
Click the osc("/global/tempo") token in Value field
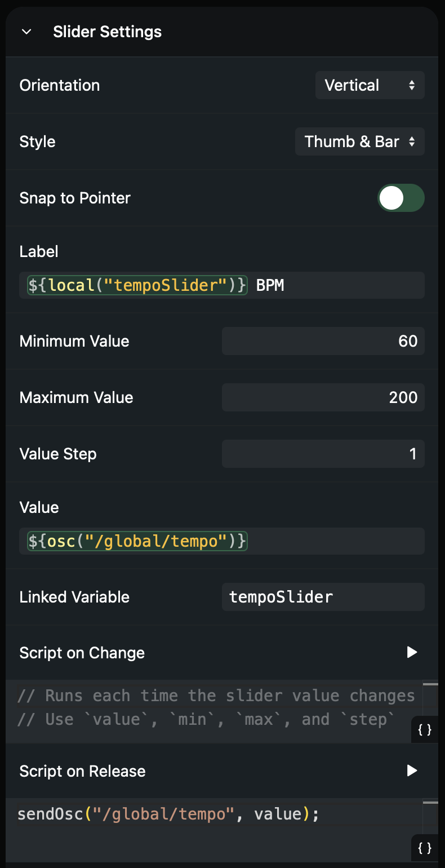pos(136,541)
